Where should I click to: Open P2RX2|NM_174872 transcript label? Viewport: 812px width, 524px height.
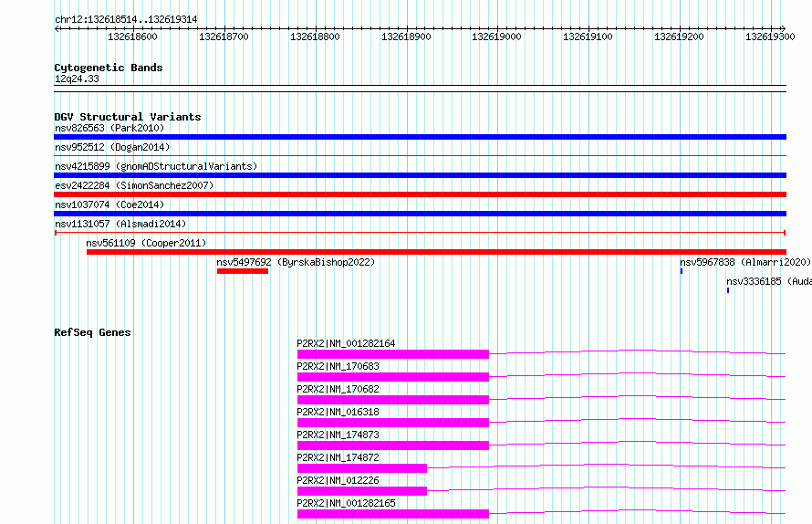338,457
